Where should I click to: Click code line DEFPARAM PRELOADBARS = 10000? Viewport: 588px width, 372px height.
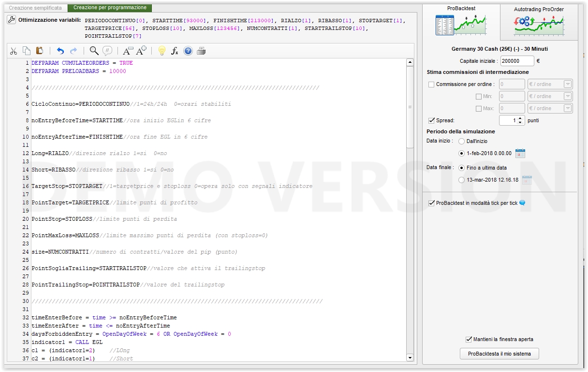click(x=79, y=71)
